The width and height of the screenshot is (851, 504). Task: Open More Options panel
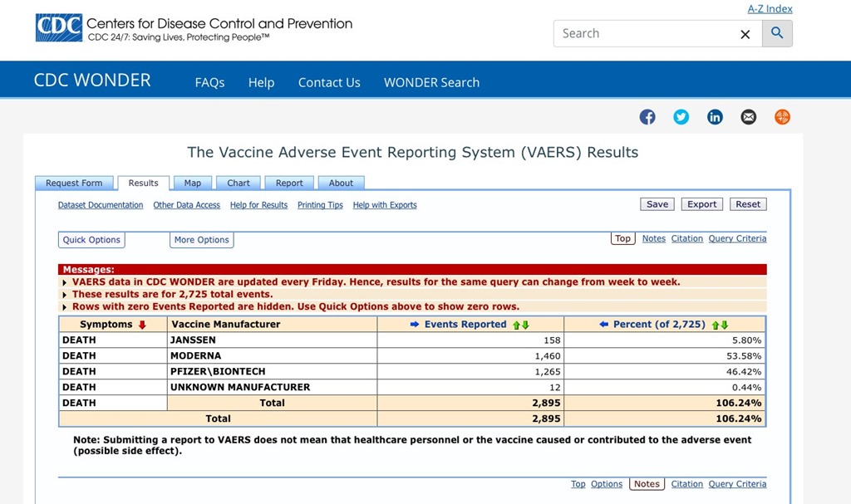[x=202, y=240]
